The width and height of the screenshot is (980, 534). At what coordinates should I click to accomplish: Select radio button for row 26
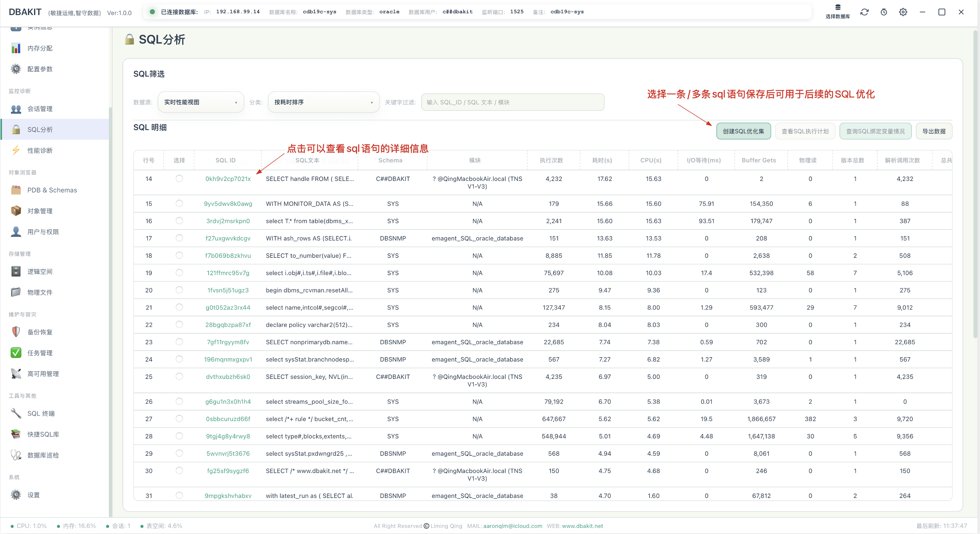[x=179, y=401]
